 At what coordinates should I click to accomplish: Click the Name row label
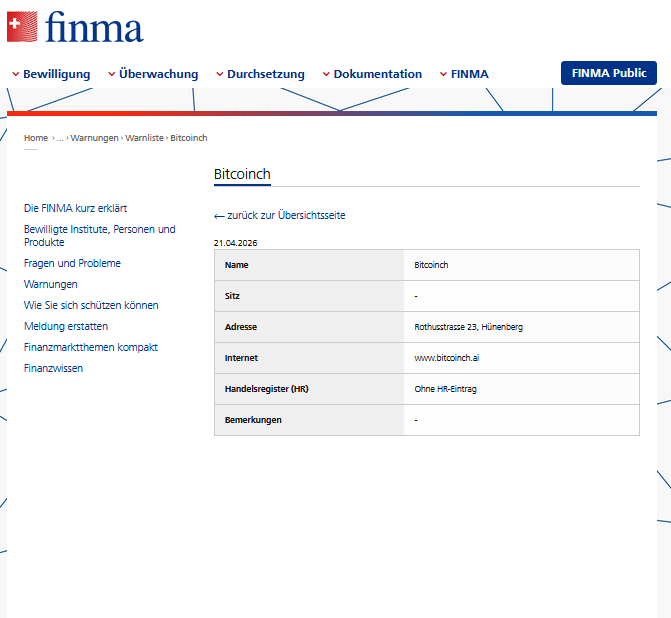(x=236, y=265)
